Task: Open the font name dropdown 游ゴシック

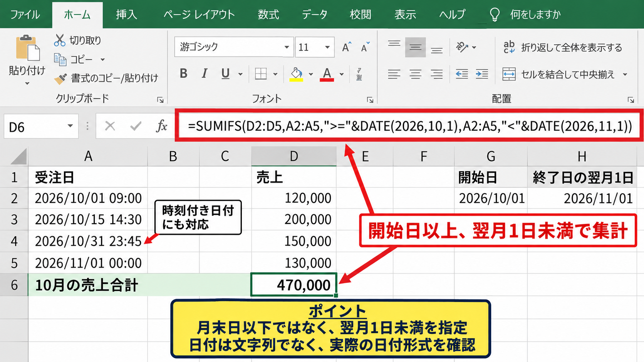Action: 287,47
